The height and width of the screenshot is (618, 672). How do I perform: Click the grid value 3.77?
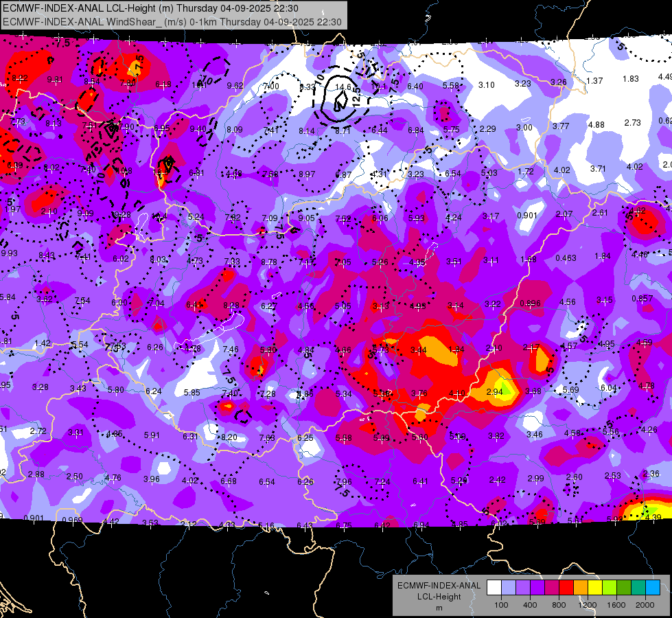tap(561, 126)
